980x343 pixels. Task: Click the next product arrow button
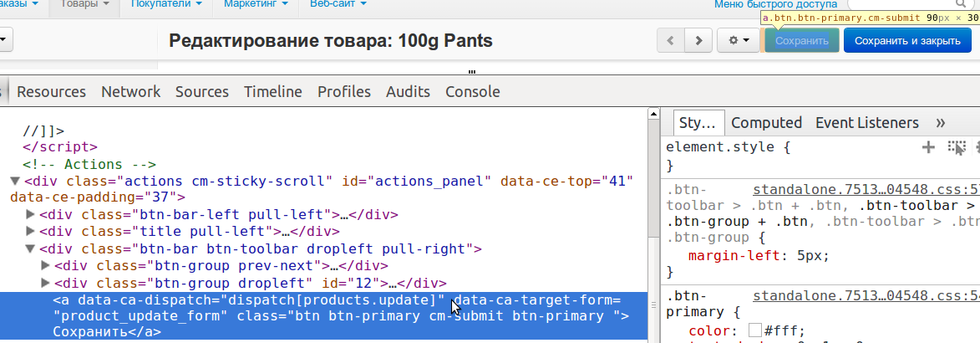pyautogui.click(x=698, y=40)
